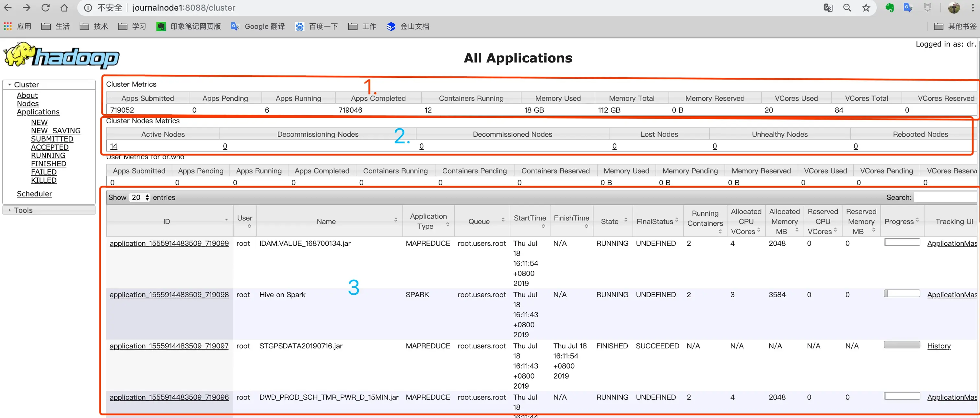This screenshot has height=418, width=980.
Task: Click the zoom magnifier icon in address bar
Action: coord(847,7)
